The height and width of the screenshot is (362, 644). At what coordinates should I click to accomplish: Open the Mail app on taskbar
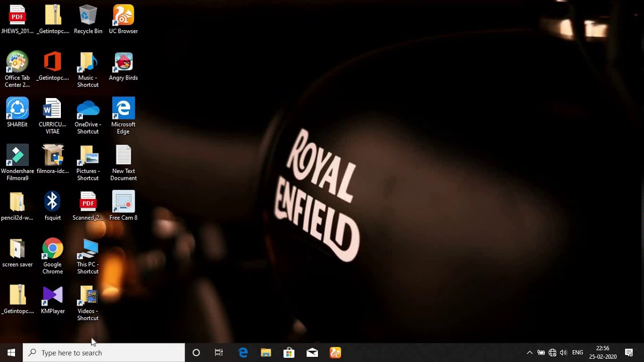(312, 352)
